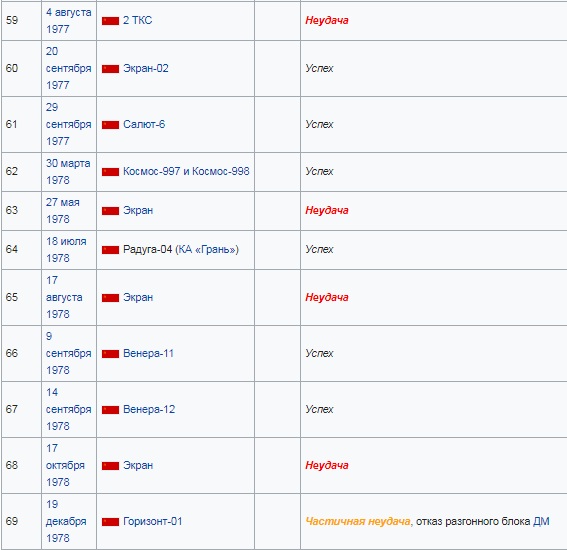The image size is (567, 550).
Task: Select launch number 62 cell
Action: click(x=22, y=171)
